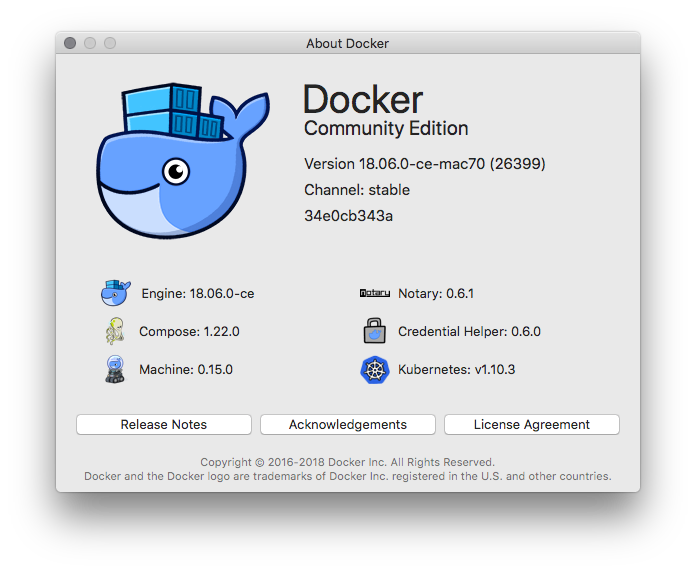Click the "34e0cb343a" hash text

(348, 216)
